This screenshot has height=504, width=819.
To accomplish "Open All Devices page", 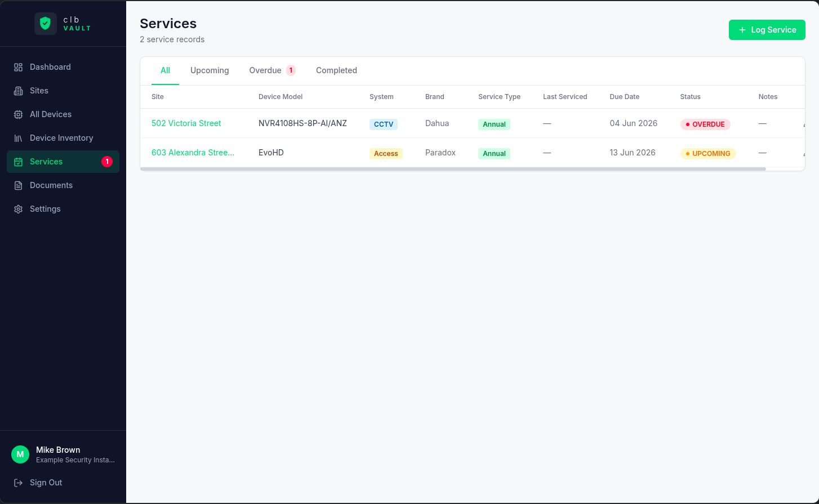I will (x=63, y=114).
